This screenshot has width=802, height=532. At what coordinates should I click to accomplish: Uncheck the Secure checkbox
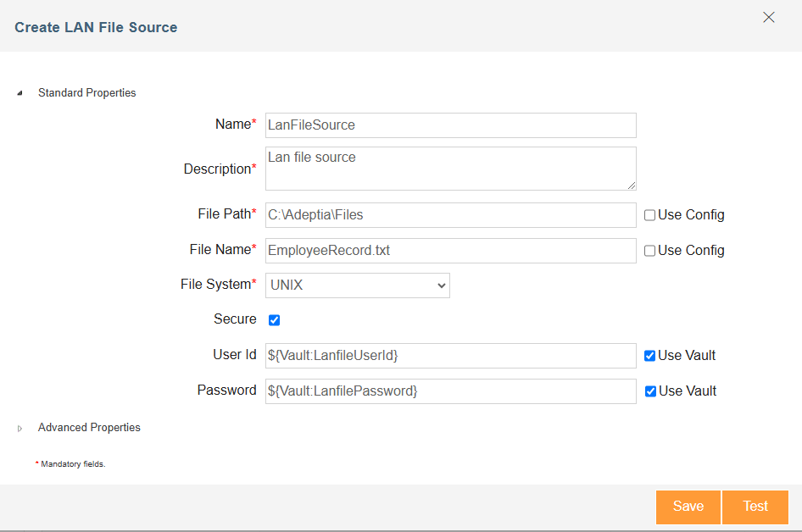click(x=274, y=320)
